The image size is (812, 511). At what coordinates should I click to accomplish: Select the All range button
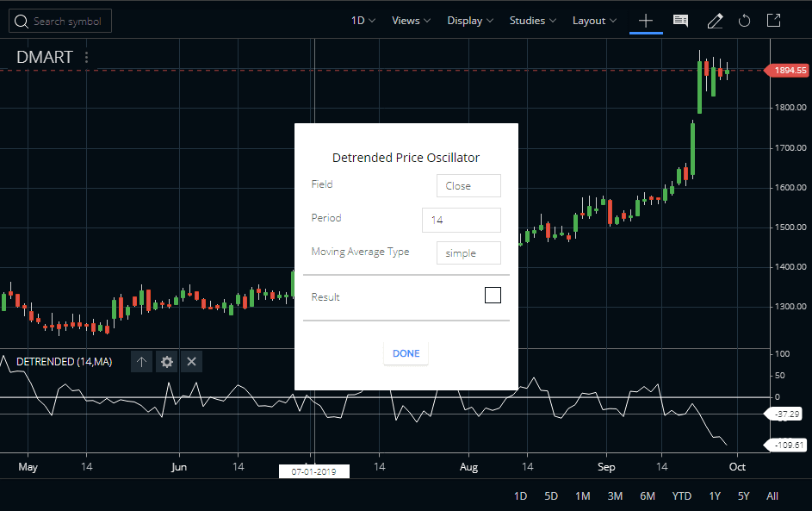772,496
